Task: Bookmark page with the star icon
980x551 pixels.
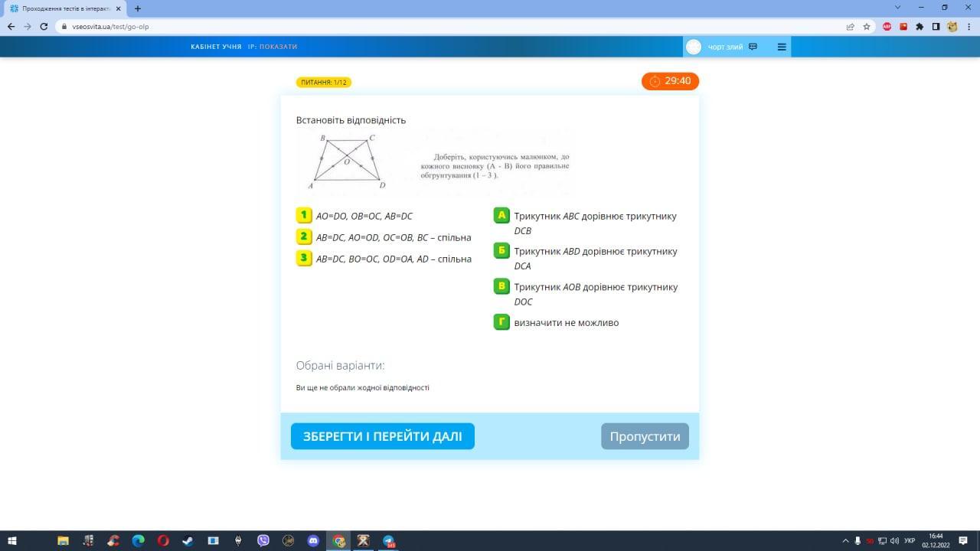Action: coord(867,26)
